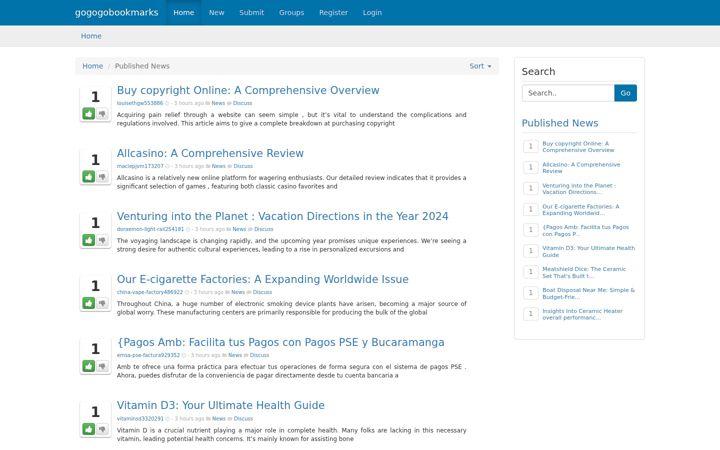Open author maciepjvm173207 profile

click(140, 166)
